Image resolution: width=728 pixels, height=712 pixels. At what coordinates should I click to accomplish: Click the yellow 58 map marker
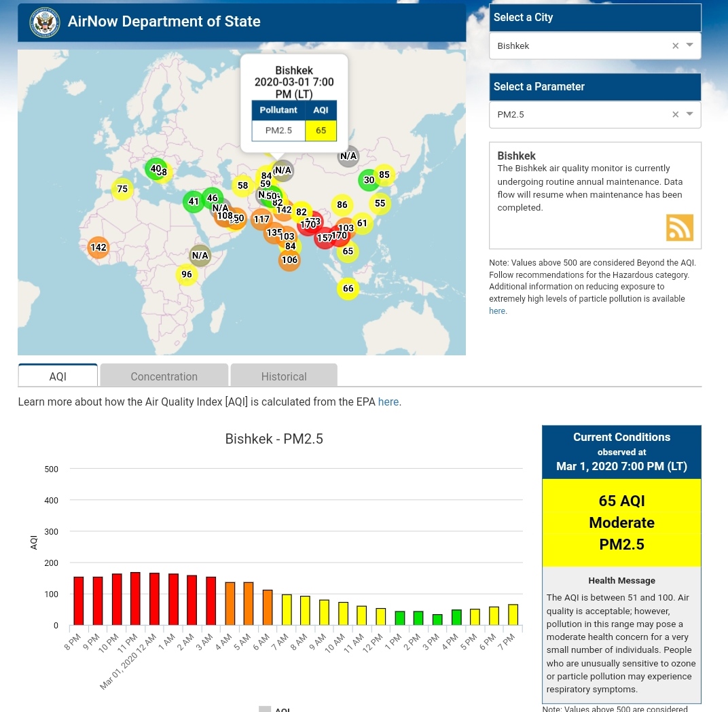pos(242,185)
